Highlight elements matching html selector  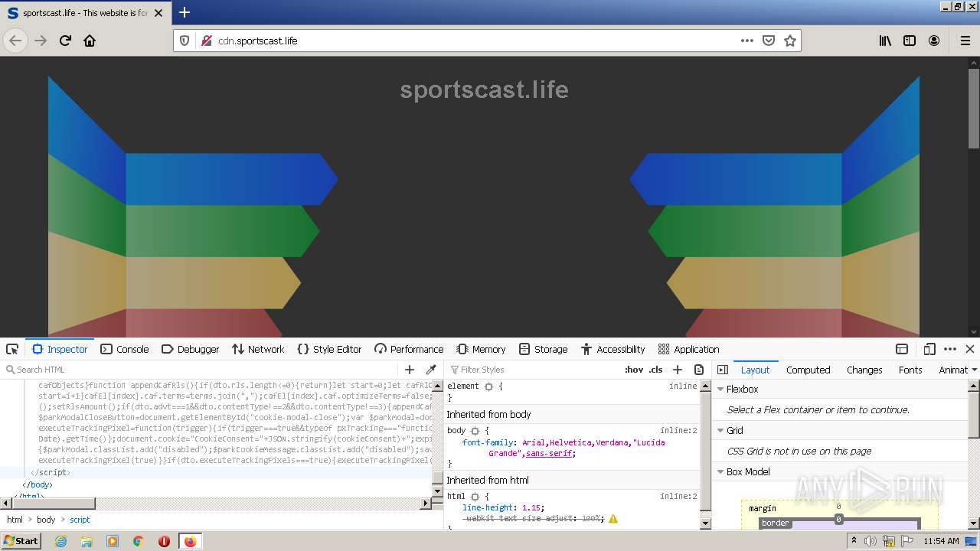pos(474,497)
